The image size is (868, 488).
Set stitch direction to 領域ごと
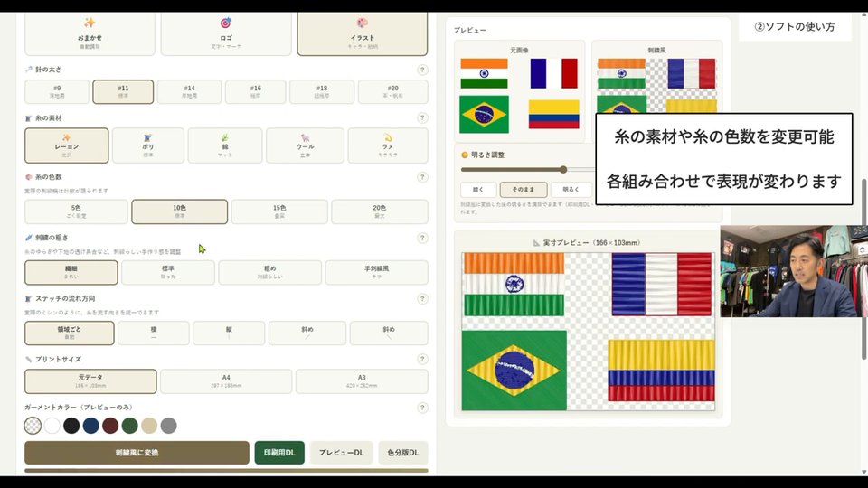coord(70,333)
